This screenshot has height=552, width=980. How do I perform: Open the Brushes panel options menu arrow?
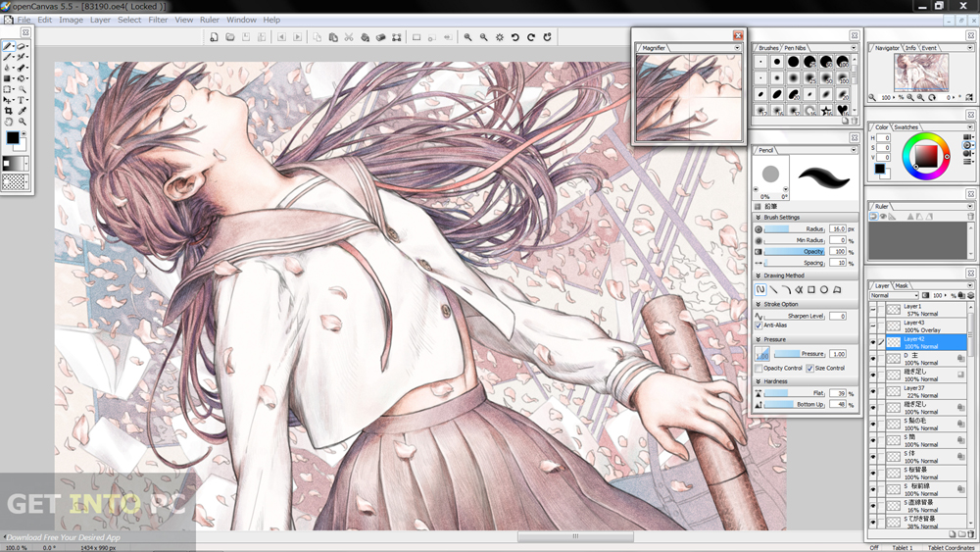pyautogui.click(x=854, y=47)
